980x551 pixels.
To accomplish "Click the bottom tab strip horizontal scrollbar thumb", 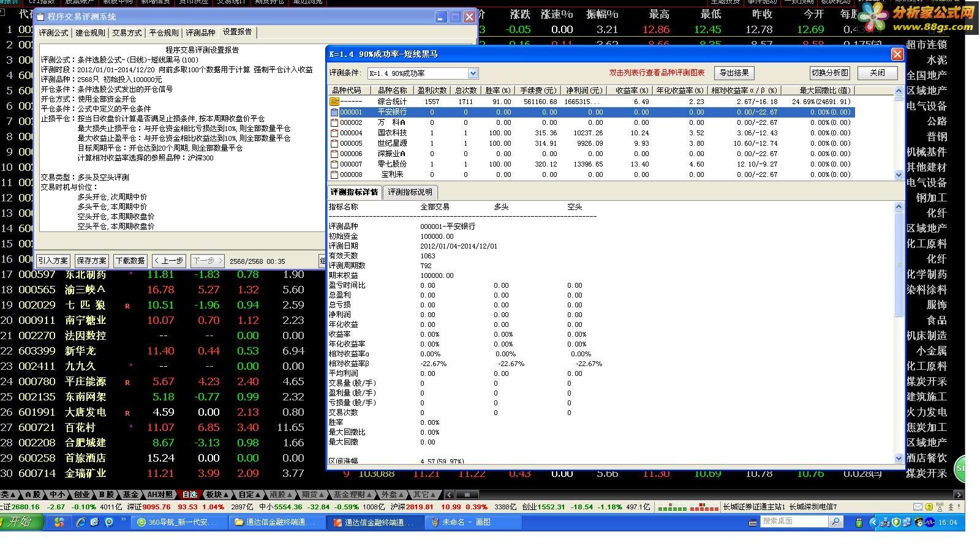I will [x=467, y=495].
